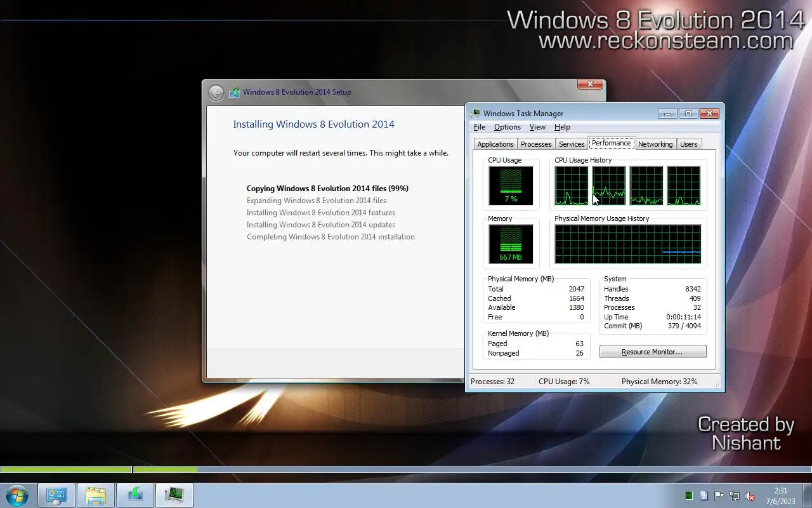Maximize the Task Manager window
Screen dimensions: 812x508
pyautogui.click(x=688, y=114)
